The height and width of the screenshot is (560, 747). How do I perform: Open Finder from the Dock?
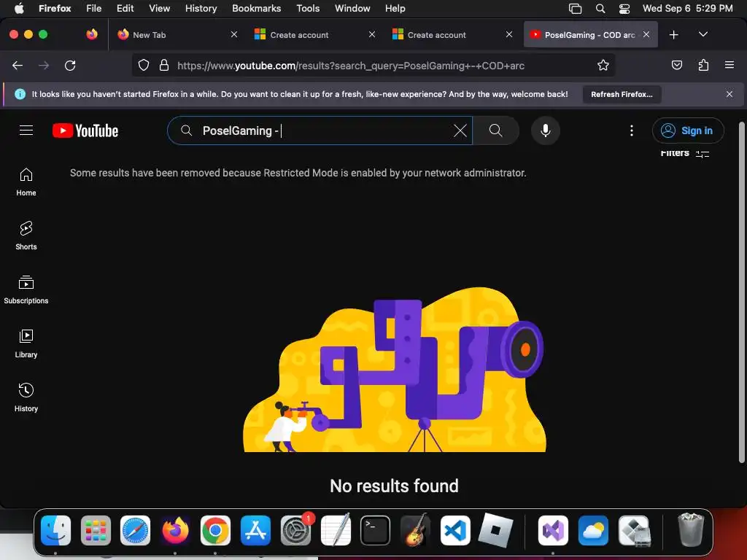[55, 530]
